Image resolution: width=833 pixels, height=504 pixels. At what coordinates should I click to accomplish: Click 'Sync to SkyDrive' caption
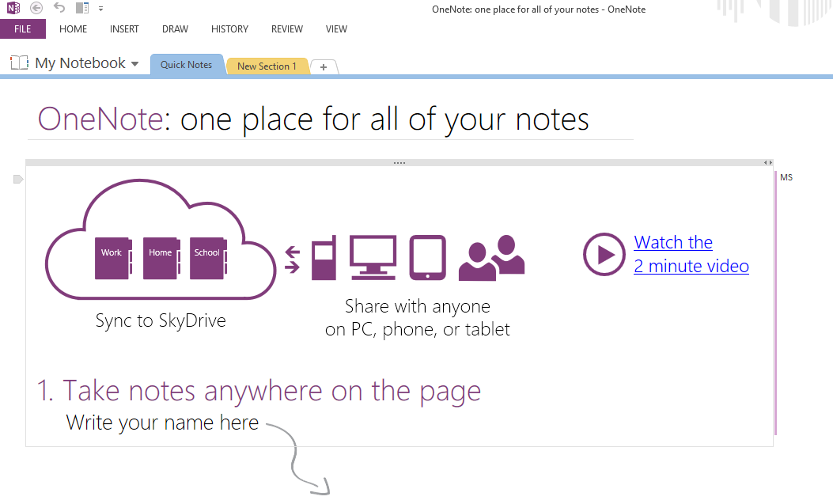click(x=161, y=320)
